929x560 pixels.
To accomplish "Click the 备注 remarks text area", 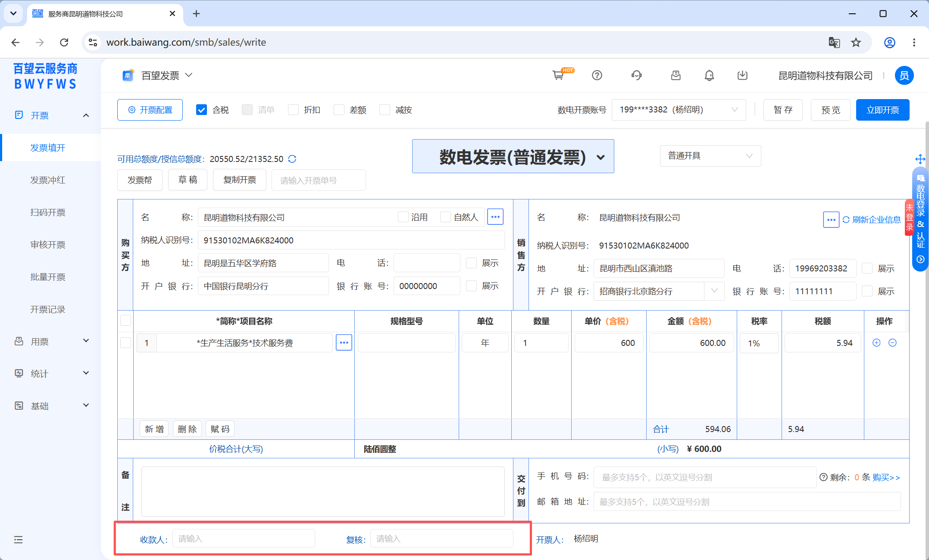I will (323, 492).
